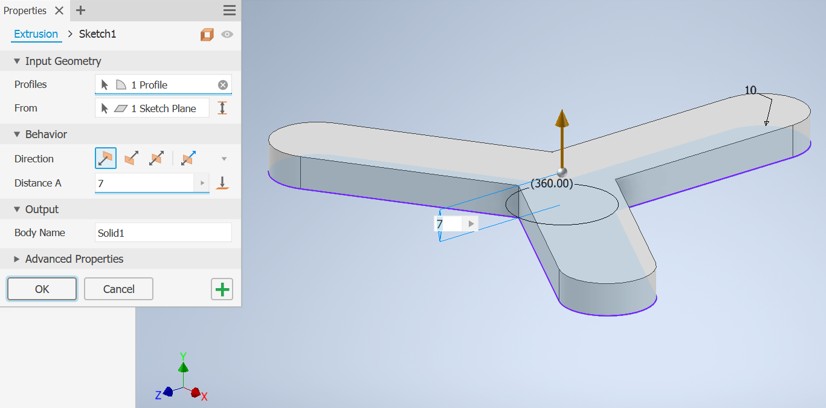Apply and create new extrusion with green plus
Screen dimensions: 826x408
[x=222, y=289]
